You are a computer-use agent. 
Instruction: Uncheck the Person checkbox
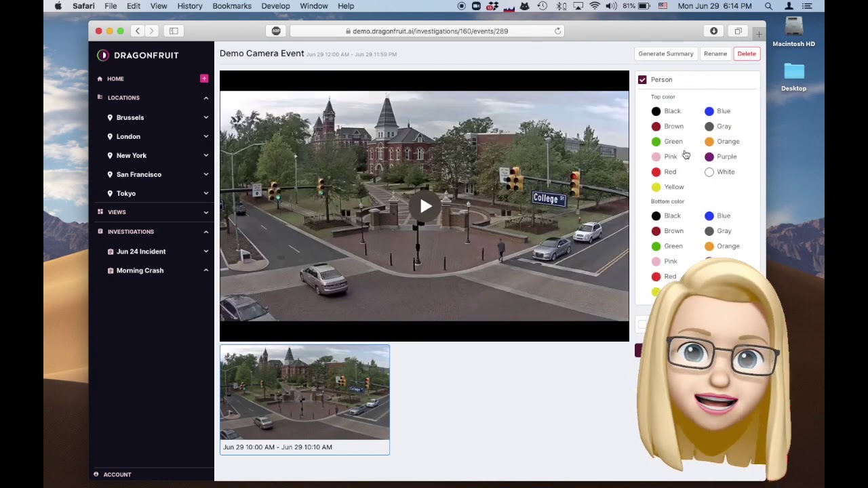pos(642,80)
